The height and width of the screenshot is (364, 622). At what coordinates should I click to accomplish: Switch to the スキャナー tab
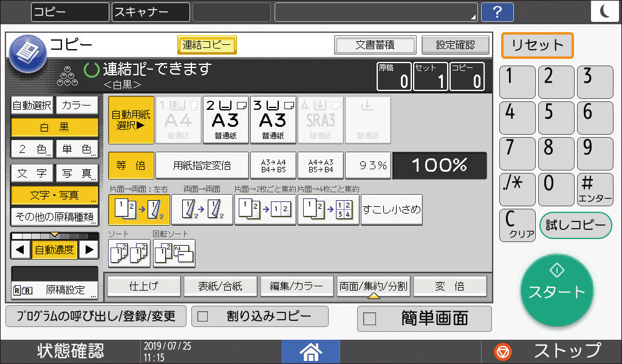pos(149,12)
